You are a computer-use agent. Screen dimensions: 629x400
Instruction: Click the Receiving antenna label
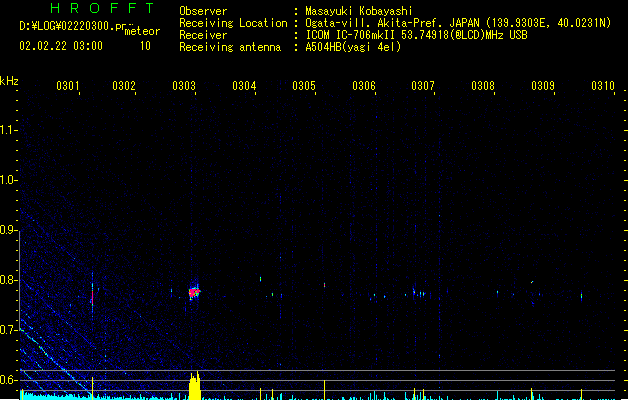coord(230,47)
